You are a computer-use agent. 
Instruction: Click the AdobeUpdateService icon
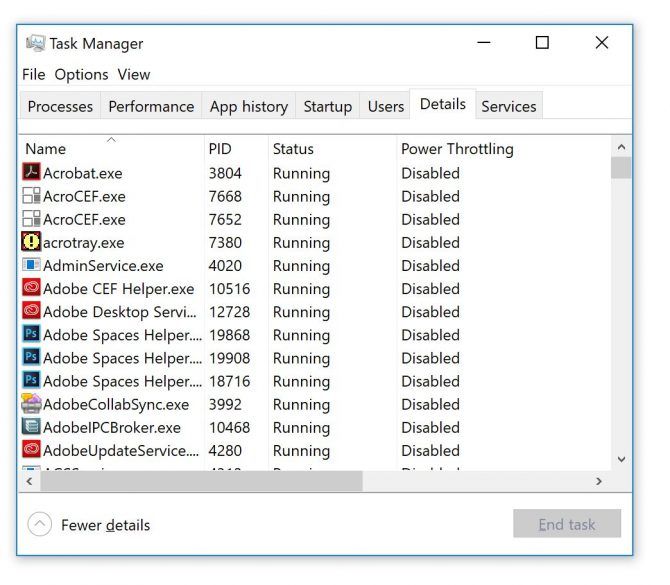31,450
